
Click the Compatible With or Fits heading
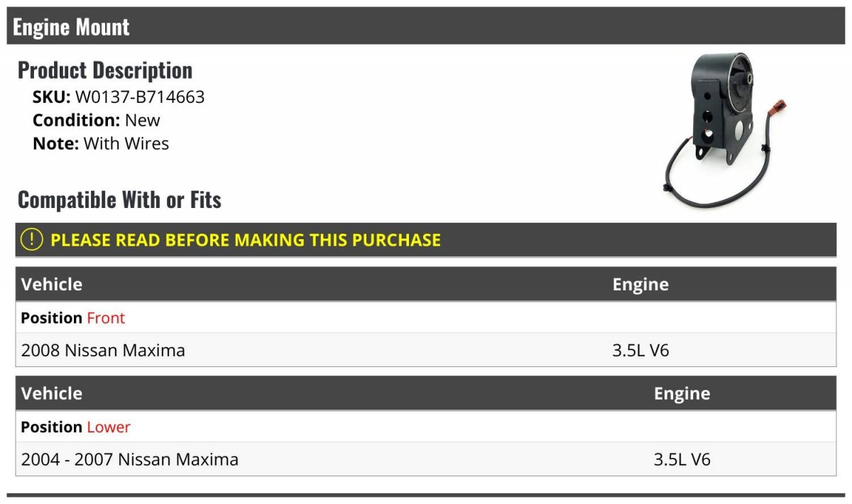(119, 199)
